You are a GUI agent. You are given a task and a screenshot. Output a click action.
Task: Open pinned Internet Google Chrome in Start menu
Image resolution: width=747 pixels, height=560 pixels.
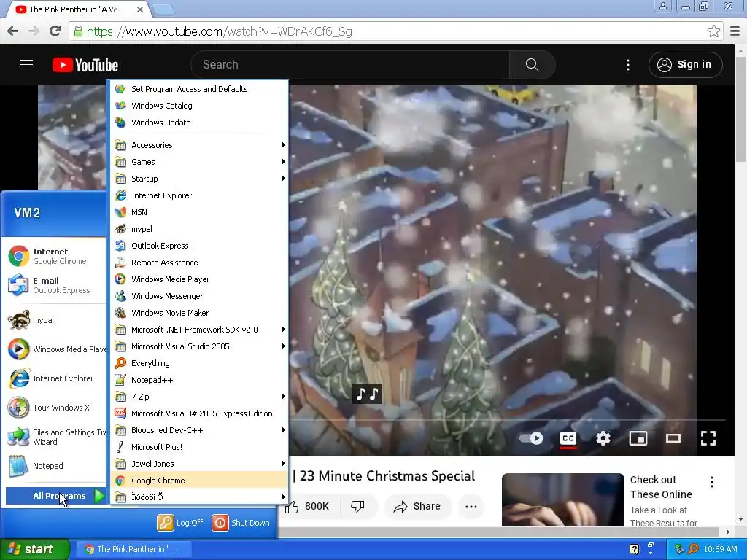[x=55, y=256]
